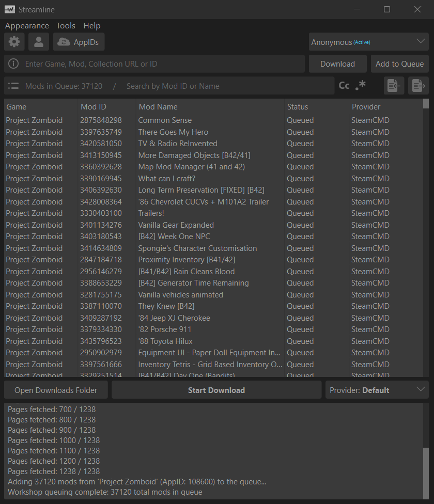The height and width of the screenshot is (504, 434).
Task: Click Mod ID 3435796523
Action: point(101,341)
